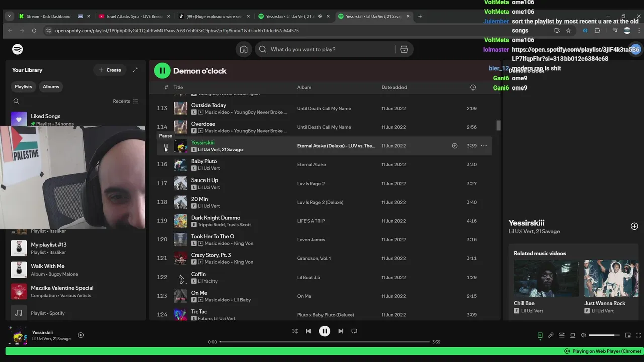Screen dimensions: 644x362
Task: Switch to Stream - Kick Dashboard browser tab
Action: pyautogui.click(x=48, y=16)
